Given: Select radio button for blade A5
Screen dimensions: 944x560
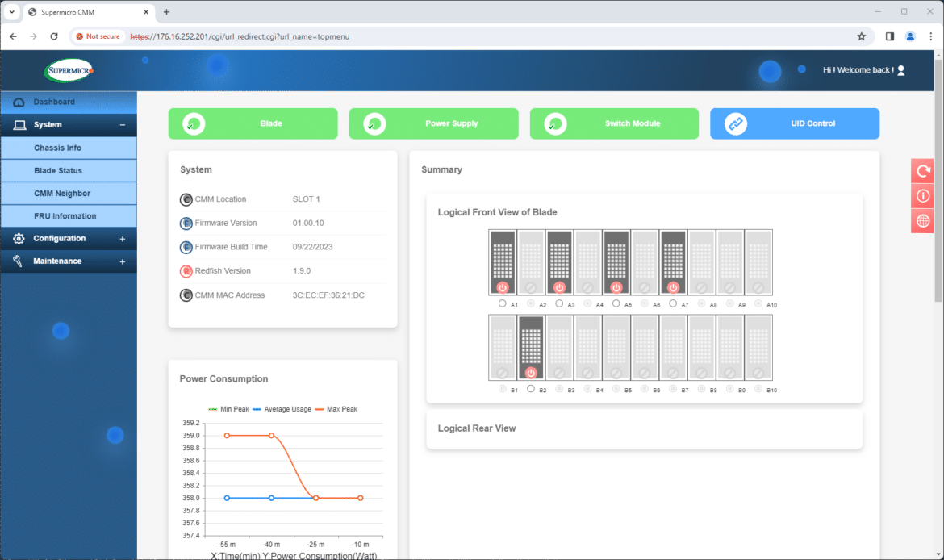Looking at the screenshot, I should pos(616,303).
